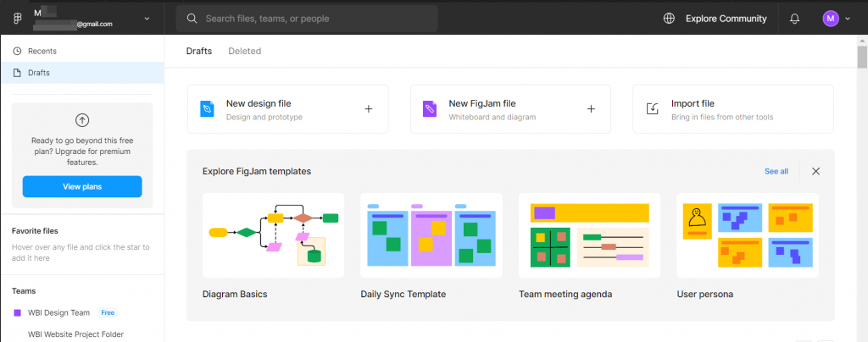The width and height of the screenshot is (868, 342).
Task: Click the See all templates link
Action: click(x=776, y=171)
